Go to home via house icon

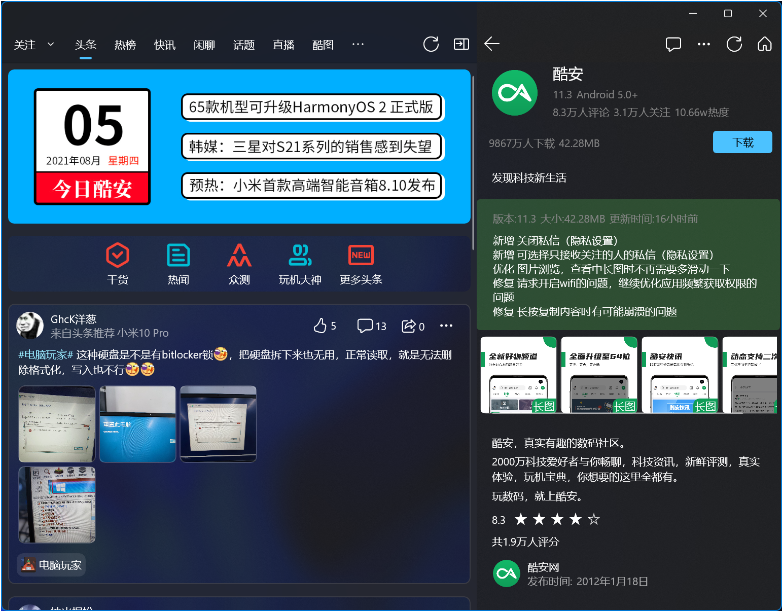click(x=765, y=44)
